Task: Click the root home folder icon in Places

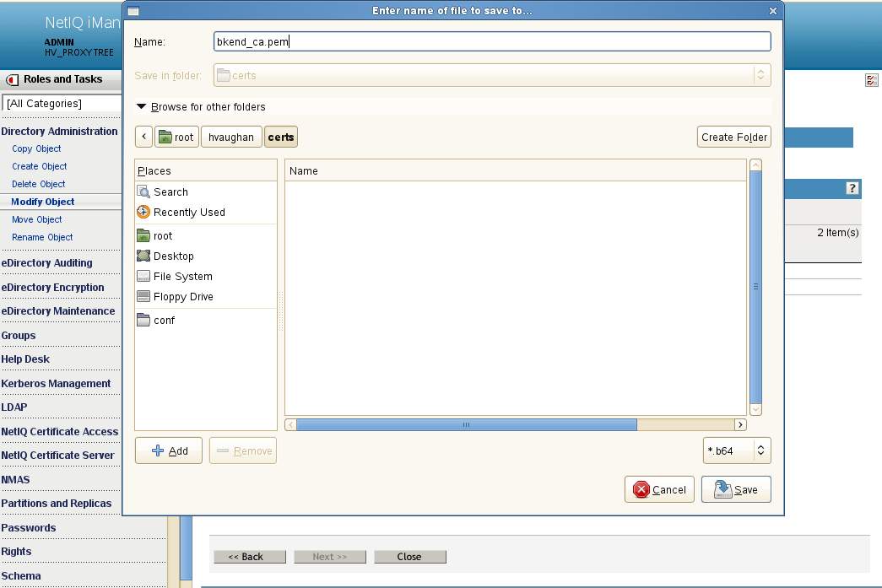Action: pos(143,235)
